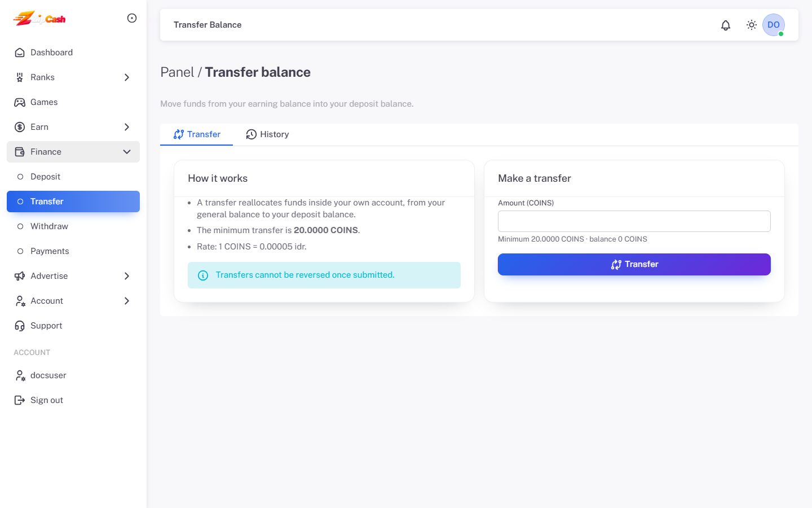Open Support headset item
This screenshot has height=508, width=812.
73,326
